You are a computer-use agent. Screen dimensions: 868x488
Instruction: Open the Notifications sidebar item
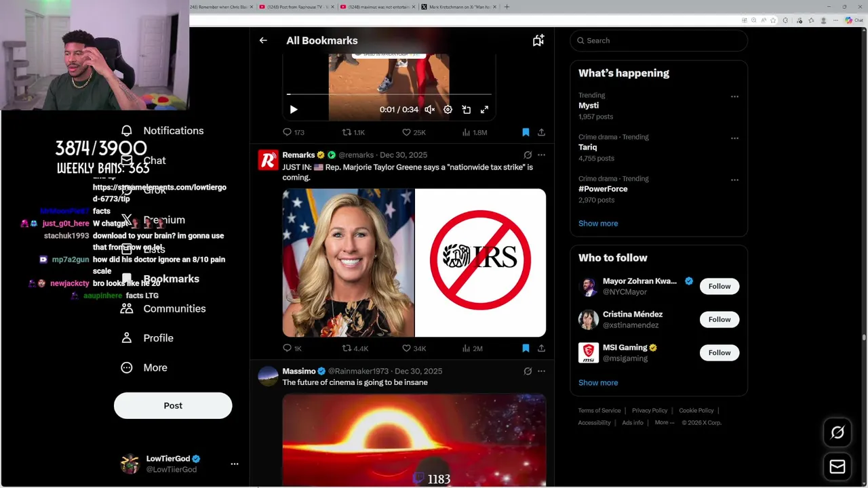[x=162, y=131]
